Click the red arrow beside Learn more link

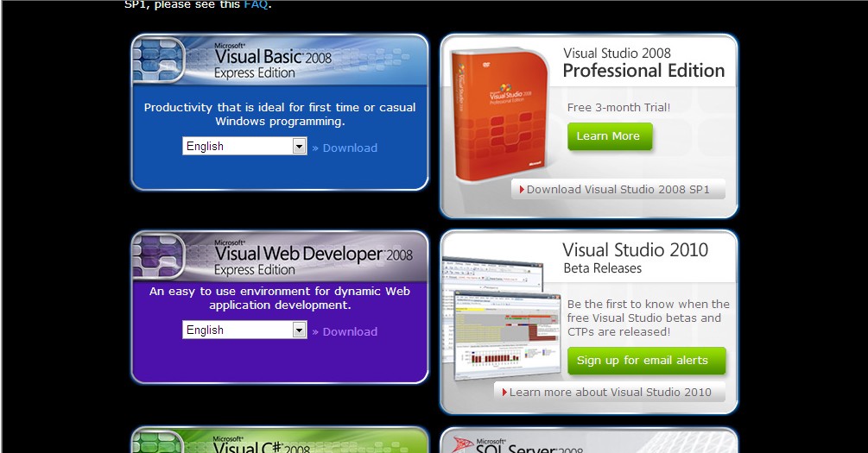click(504, 392)
